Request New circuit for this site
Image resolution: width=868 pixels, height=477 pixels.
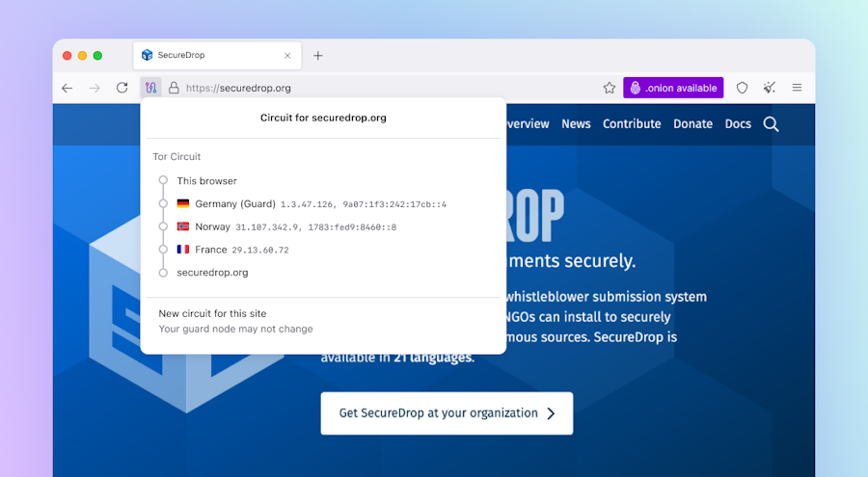point(212,313)
